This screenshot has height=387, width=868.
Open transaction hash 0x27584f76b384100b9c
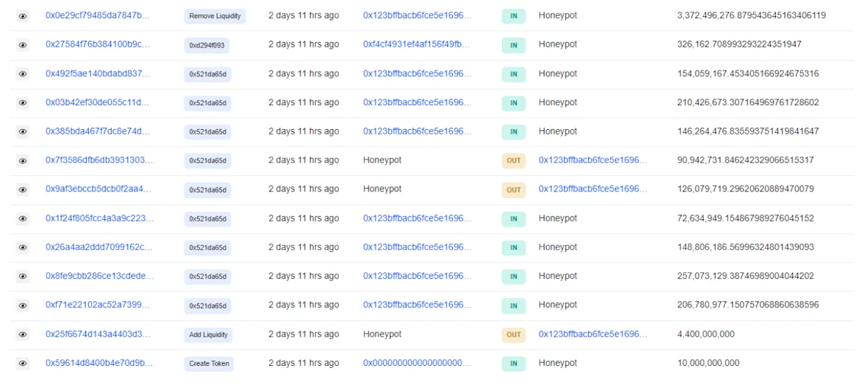point(98,44)
